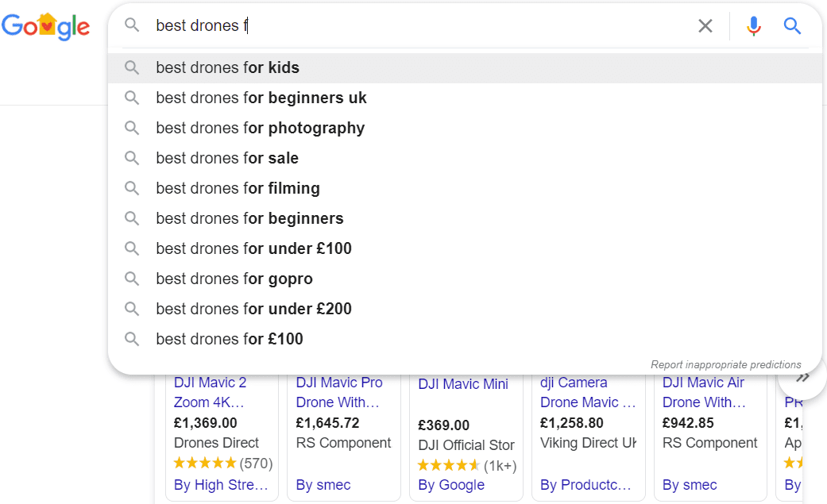This screenshot has width=827, height=504.
Task: Click the £1,258.80 price
Action: (x=572, y=423)
